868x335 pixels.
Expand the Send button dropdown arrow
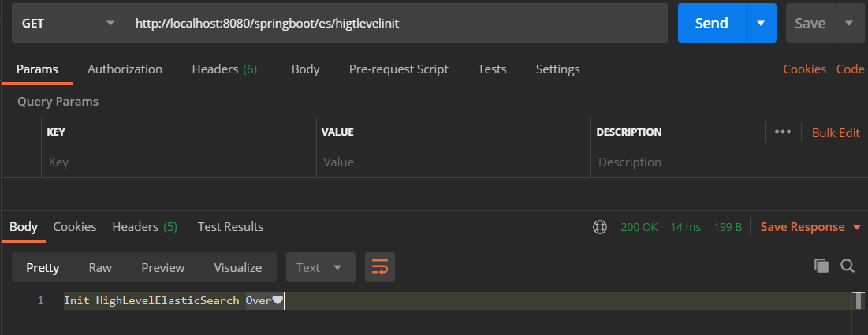tap(761, 24)
